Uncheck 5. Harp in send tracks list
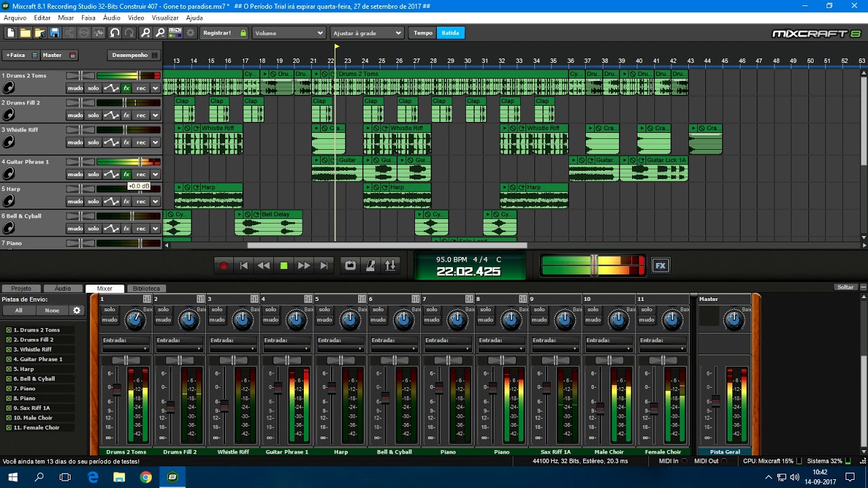868x488 pixels. (x=9, y=369)
